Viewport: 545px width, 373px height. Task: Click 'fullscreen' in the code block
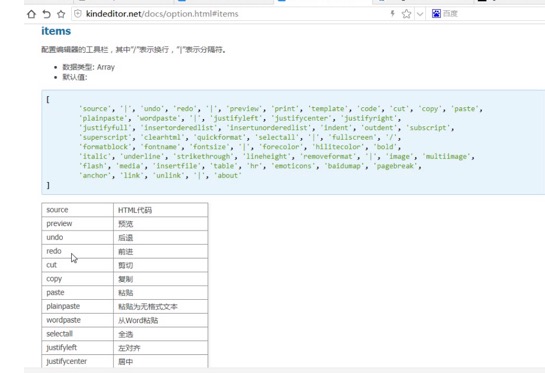pyautogui.click(x=352, y=137)
